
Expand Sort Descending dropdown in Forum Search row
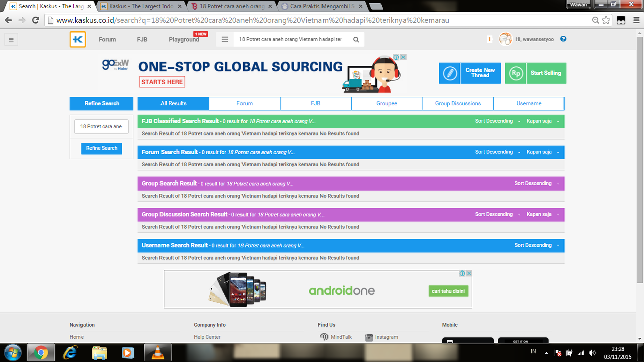pos(497,152)
